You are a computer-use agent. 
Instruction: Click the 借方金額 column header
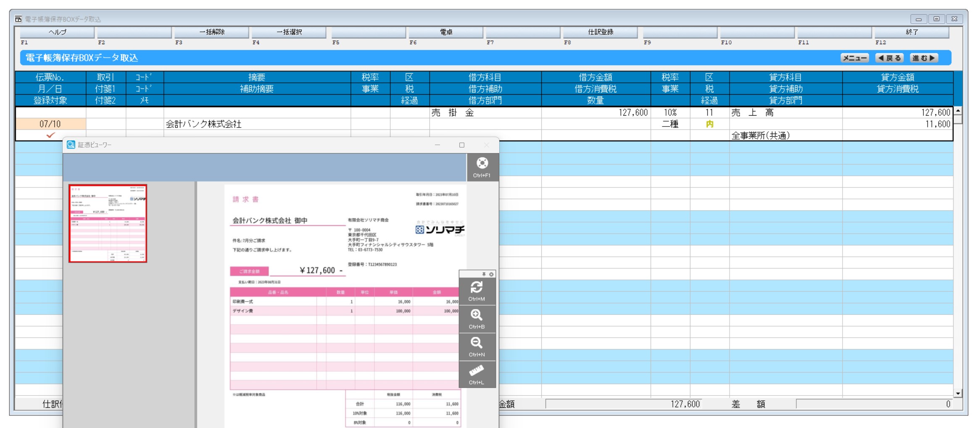pyautogui.click(x=596, y=77)
